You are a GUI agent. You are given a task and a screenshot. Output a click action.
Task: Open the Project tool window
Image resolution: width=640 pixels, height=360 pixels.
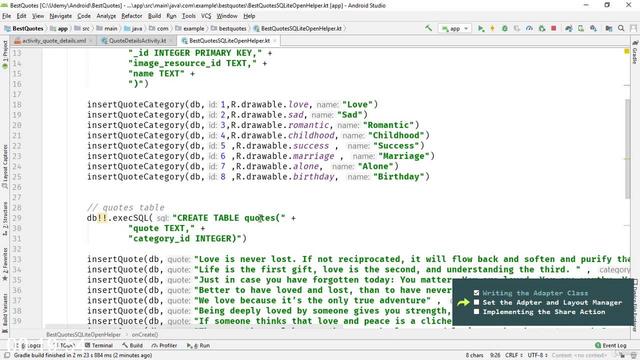click(5, 55)
